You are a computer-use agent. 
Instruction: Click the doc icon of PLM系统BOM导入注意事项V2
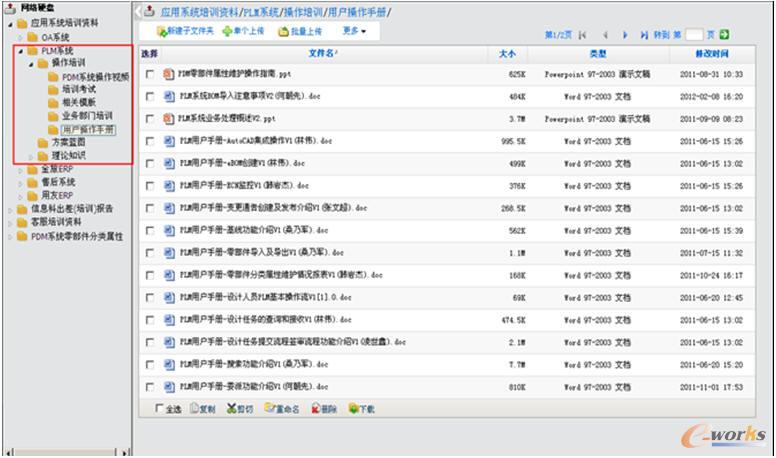click(169, 96)
